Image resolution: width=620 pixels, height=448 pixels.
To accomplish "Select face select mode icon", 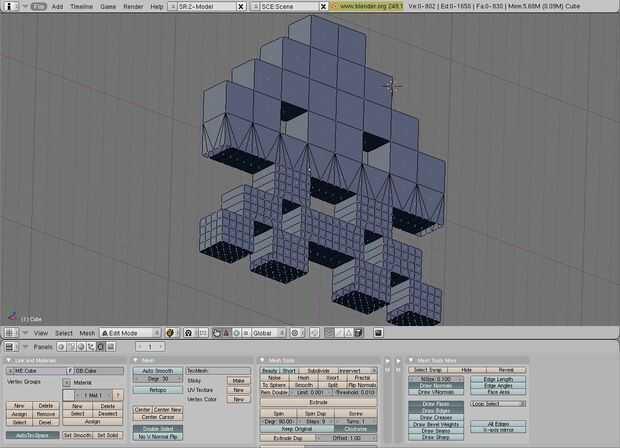I will 348,333.
